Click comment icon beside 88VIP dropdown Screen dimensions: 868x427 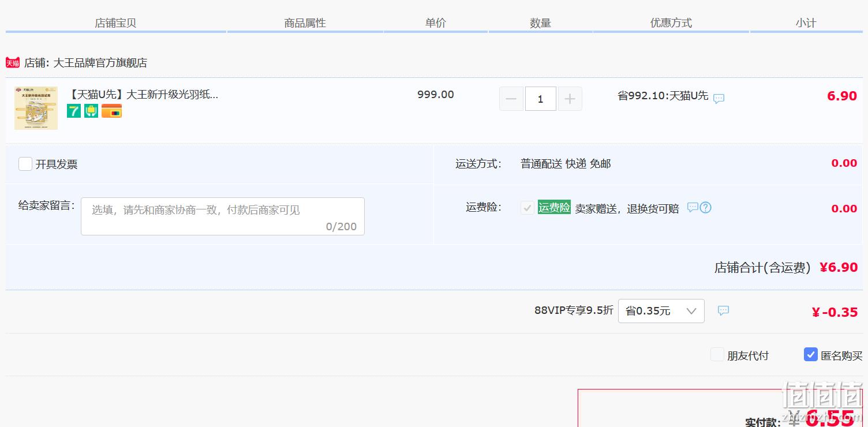723,311
